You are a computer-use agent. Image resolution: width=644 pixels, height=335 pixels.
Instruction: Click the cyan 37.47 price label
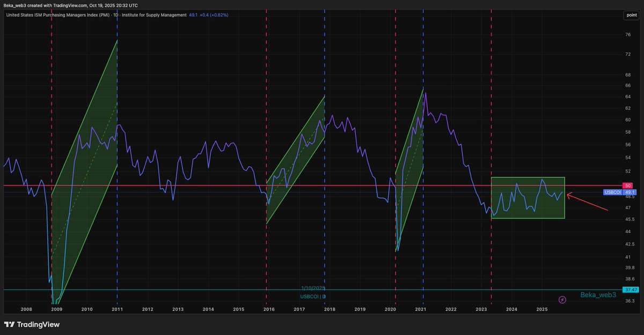[x=630, y=289]
